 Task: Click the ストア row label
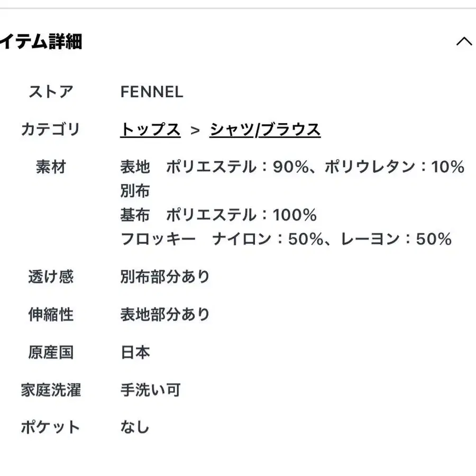pyautogui.click(x=51, y=92)
